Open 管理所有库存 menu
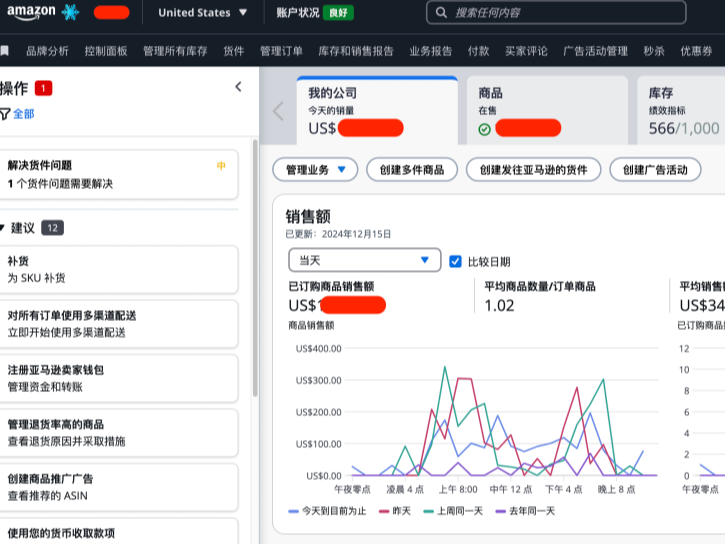Screen dimensions: 725x544 [175, 51]
